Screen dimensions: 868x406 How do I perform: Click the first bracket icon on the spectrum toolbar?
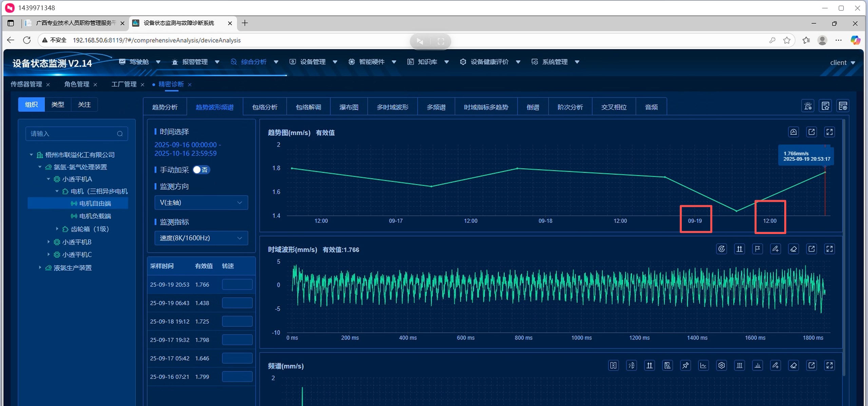coord(613,365)
